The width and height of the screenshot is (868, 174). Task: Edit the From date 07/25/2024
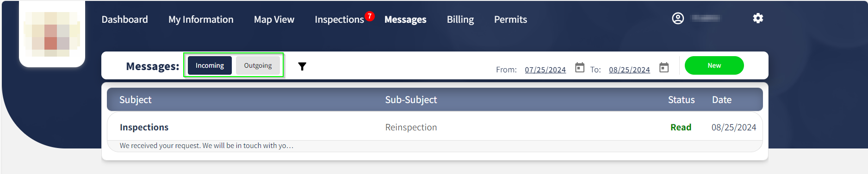(x=545, y=70)
